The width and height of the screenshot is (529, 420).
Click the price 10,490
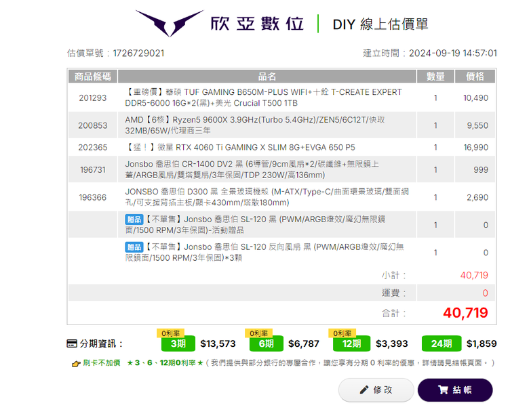[x=475, y=98]
